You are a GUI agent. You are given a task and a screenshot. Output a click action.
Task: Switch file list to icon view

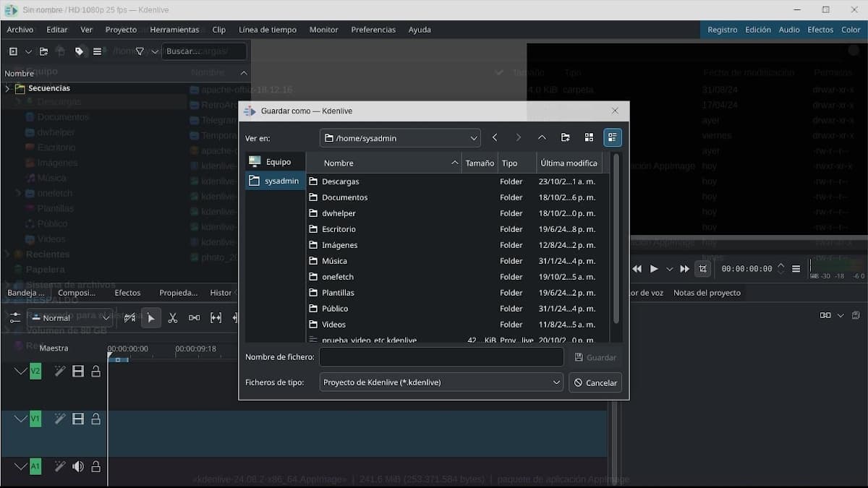589,137
